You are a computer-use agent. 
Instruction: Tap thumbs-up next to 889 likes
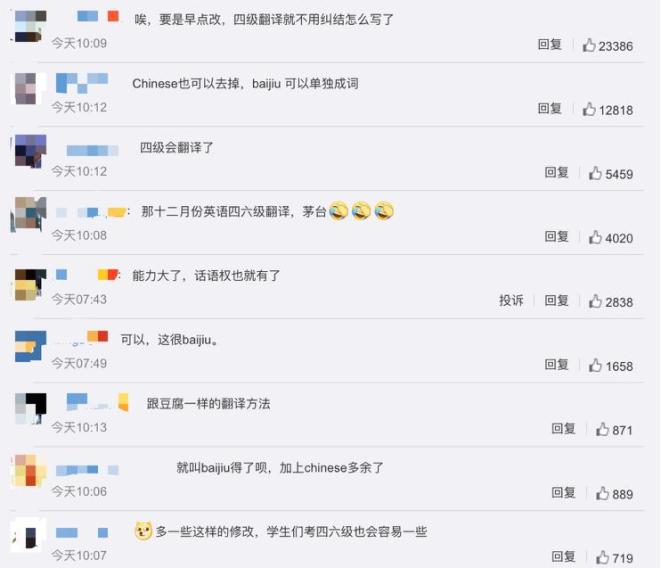coord(602,494)
